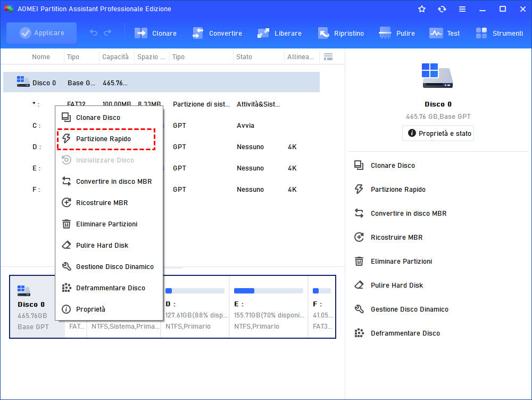Toggle the list view columns icon

tap(328, 56)
